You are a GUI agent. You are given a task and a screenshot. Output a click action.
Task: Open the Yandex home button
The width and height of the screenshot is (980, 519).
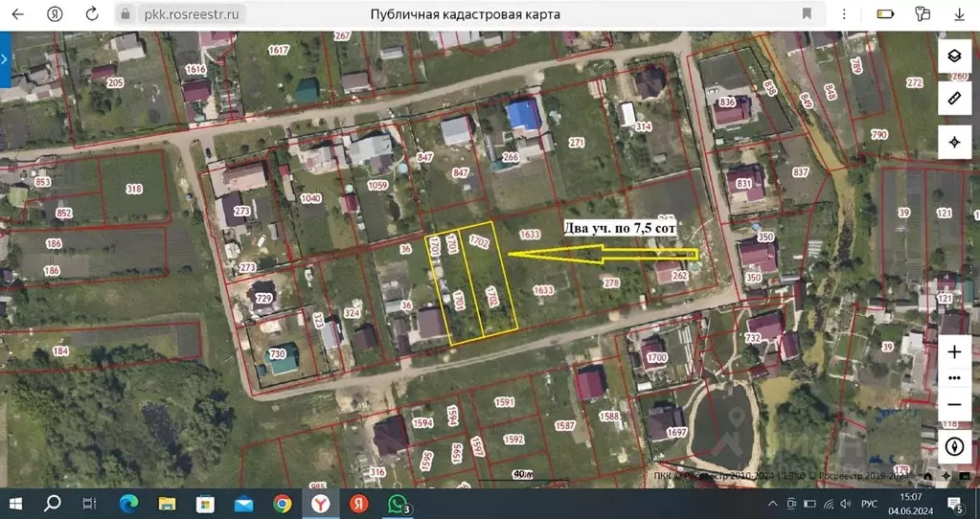(x=55, y=13)
